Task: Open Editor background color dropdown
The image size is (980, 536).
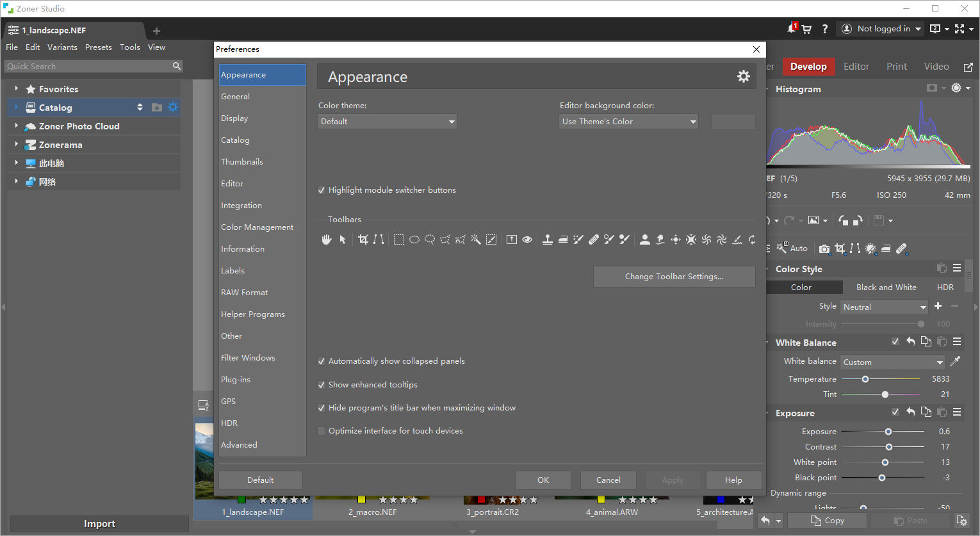Action: (x=628, y=122)
